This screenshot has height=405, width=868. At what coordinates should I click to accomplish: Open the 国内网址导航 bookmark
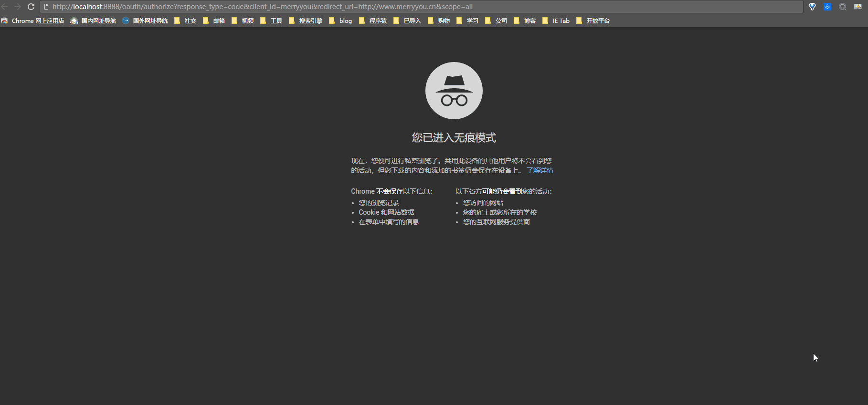tap(93, 21)
